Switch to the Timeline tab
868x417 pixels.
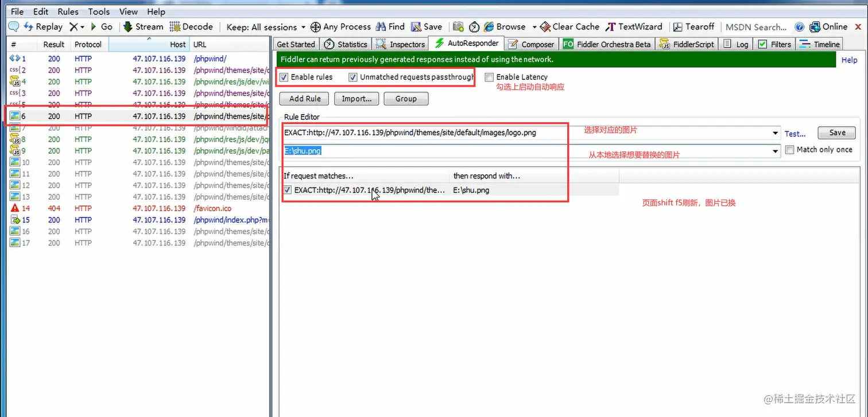pos(820,44)
